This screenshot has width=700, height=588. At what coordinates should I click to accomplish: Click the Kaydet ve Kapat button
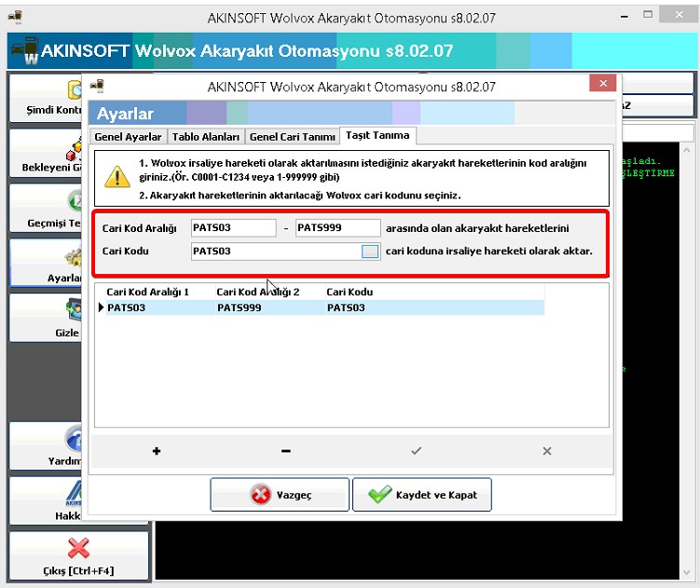(x=422, y=495)
